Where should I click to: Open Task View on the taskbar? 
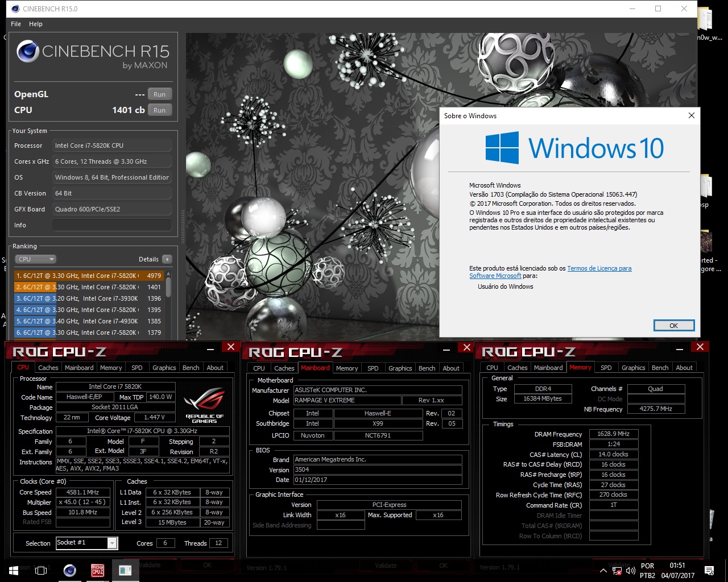coord(41,570)
